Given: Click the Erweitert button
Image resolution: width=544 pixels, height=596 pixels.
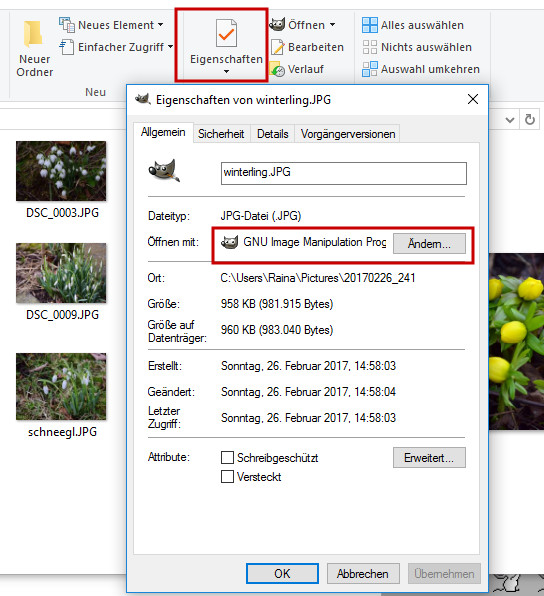Looking at the screenshot, I should (429, 458).
